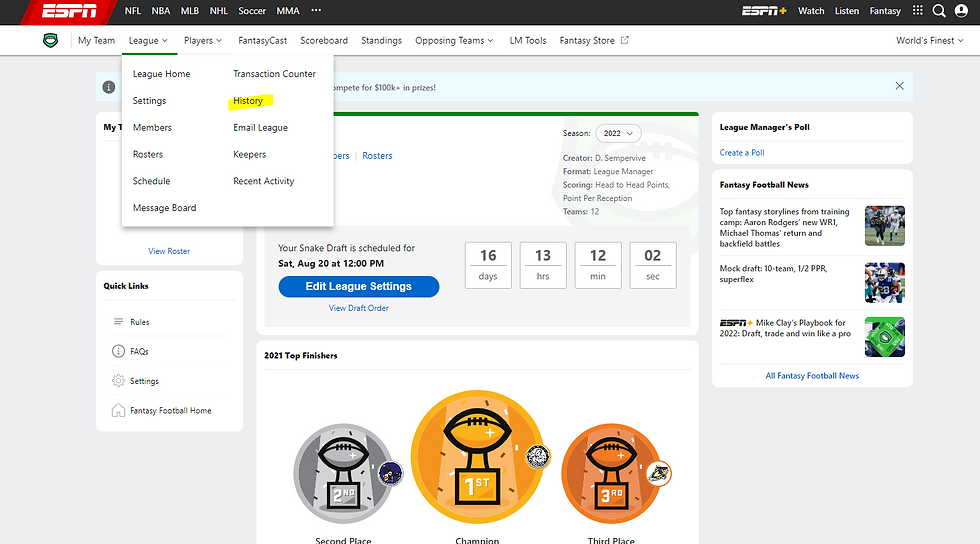The width and height of the screenshot is (980, 544).
Task: Open Keepers from the League menu
Action: click(249, 154)
